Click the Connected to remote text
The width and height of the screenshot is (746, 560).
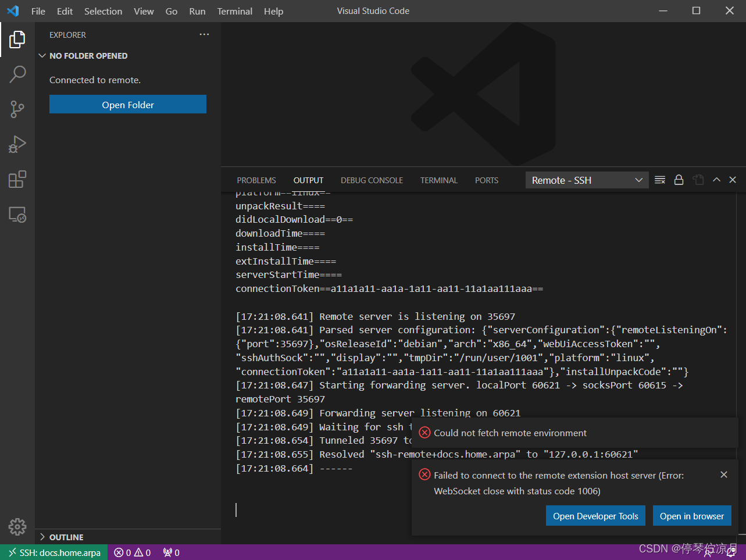point(95,80)
